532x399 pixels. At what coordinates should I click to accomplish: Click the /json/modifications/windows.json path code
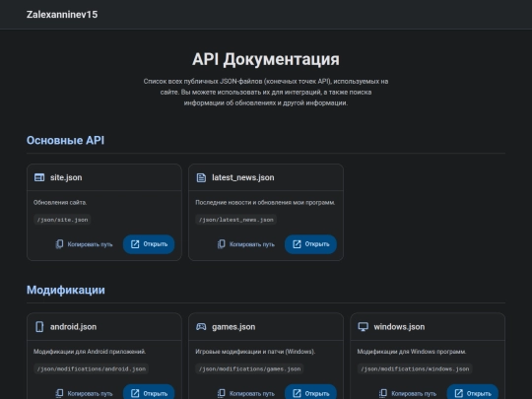coord(415,368)
